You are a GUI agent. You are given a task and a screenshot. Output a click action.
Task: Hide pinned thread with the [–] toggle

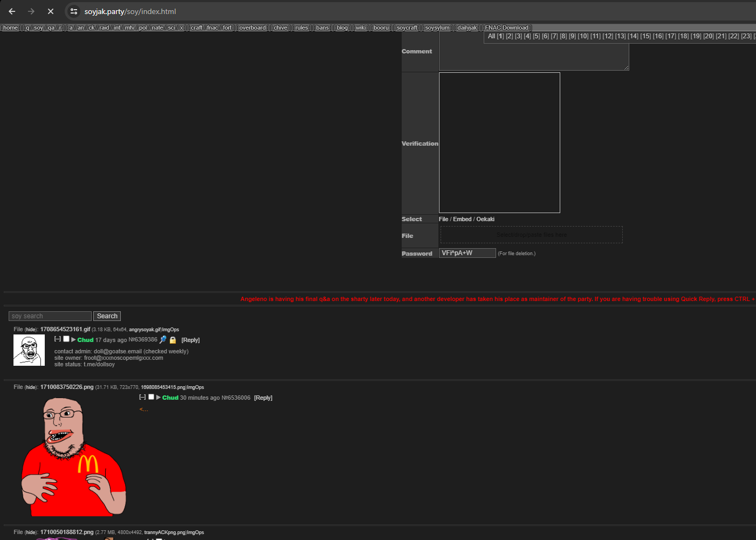pyautogui.click(x=57, y=339)
